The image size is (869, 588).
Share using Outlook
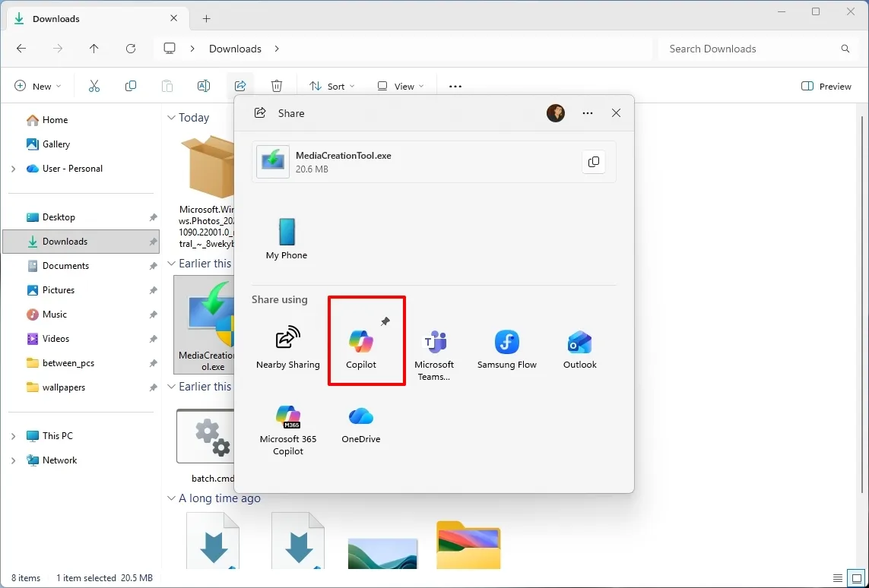click(x=579, y=349)
